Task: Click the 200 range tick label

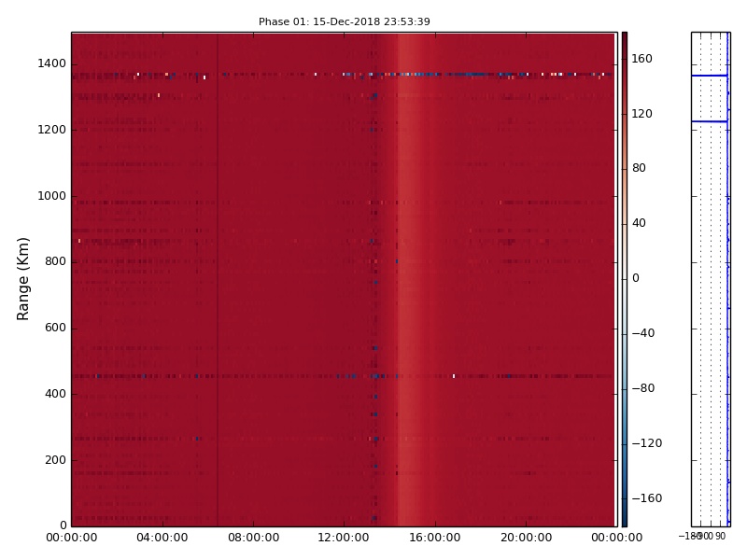Action: 55,460
